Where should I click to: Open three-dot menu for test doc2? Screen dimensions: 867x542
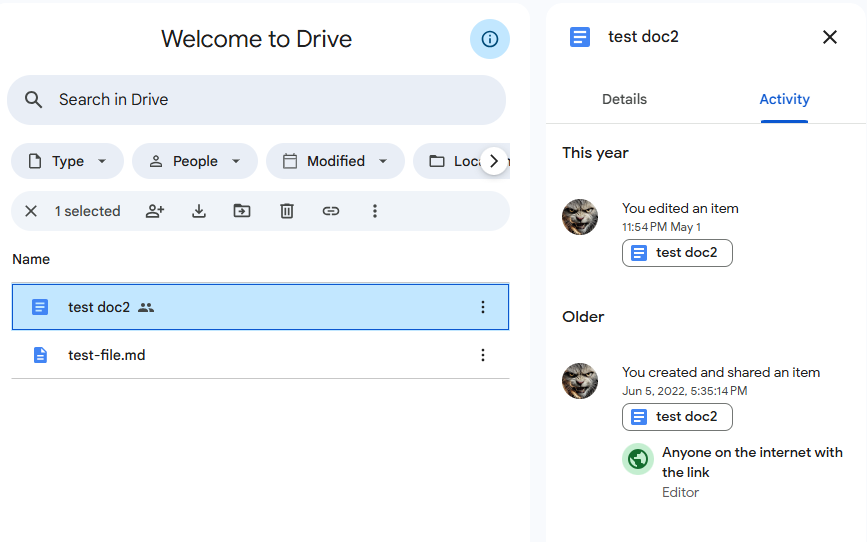click(x=483, y=307)
